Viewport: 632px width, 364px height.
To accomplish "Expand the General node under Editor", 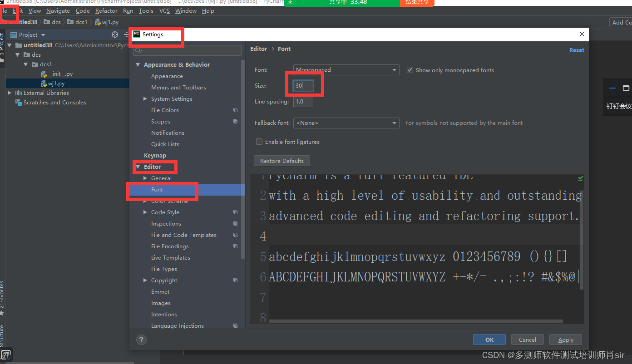I will pos(145,178).
